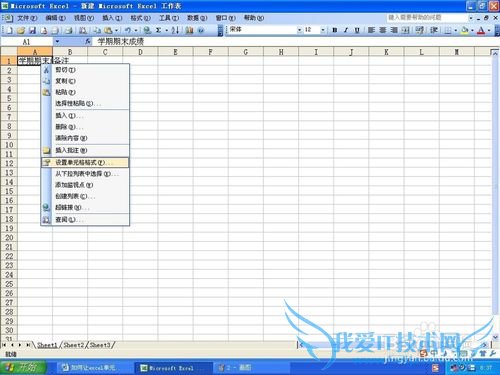500x375 pixels.
Task: Click the Increase Indent icon
Action: (x=434, y=30)
